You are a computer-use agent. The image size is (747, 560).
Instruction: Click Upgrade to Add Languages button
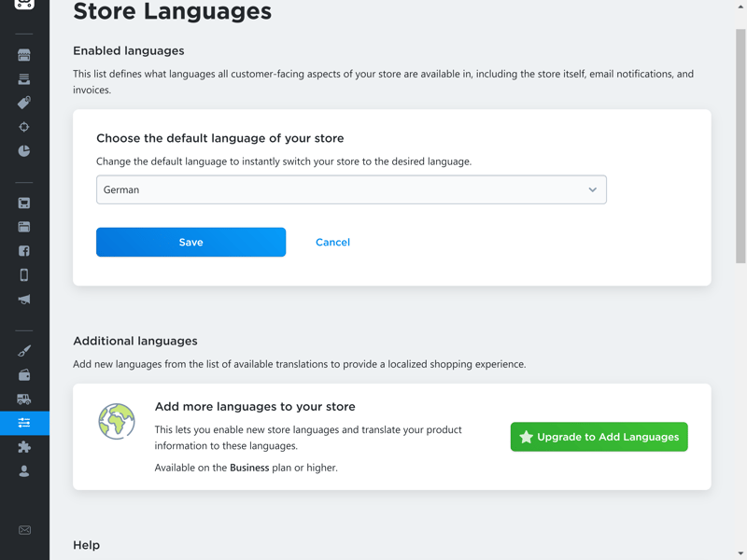(x=599, y=437)
